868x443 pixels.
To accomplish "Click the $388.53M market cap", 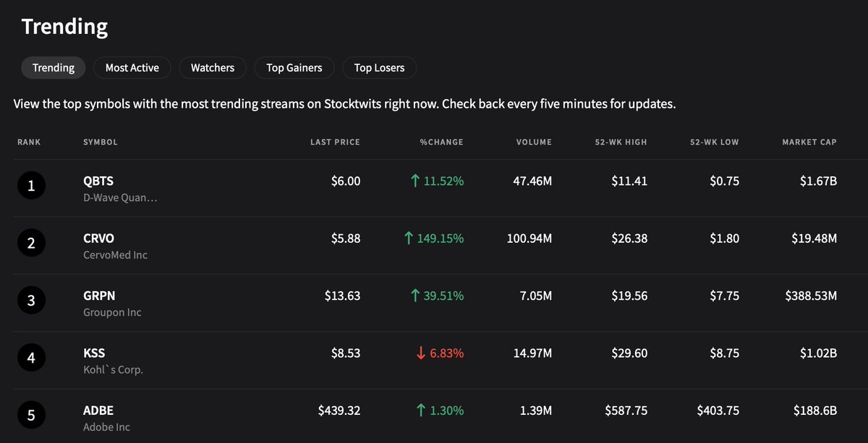I will [811, 296].
